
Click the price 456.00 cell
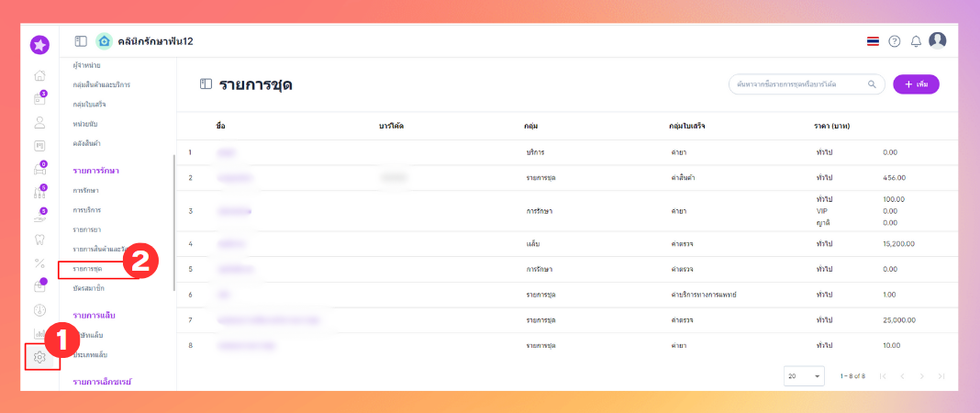pos(894,177)
